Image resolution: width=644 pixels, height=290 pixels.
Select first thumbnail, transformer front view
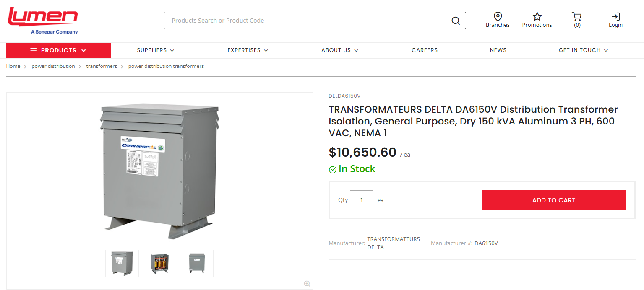click(x=122, y=263)
